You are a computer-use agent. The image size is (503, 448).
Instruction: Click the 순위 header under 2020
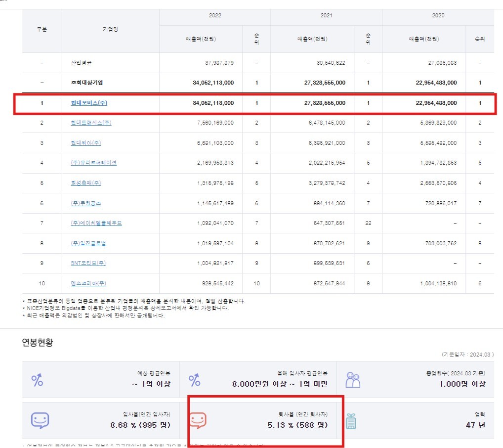tap(480, 39)
